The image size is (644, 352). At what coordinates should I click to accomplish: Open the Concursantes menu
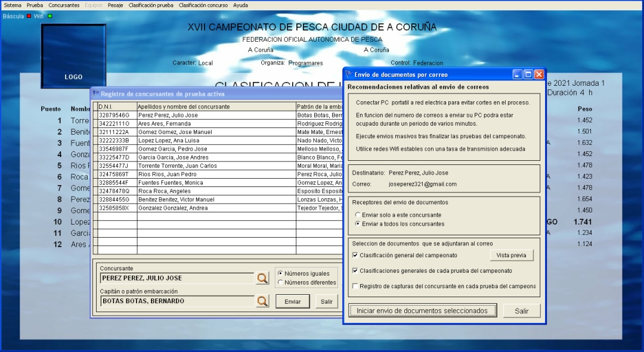pos(64,5)
